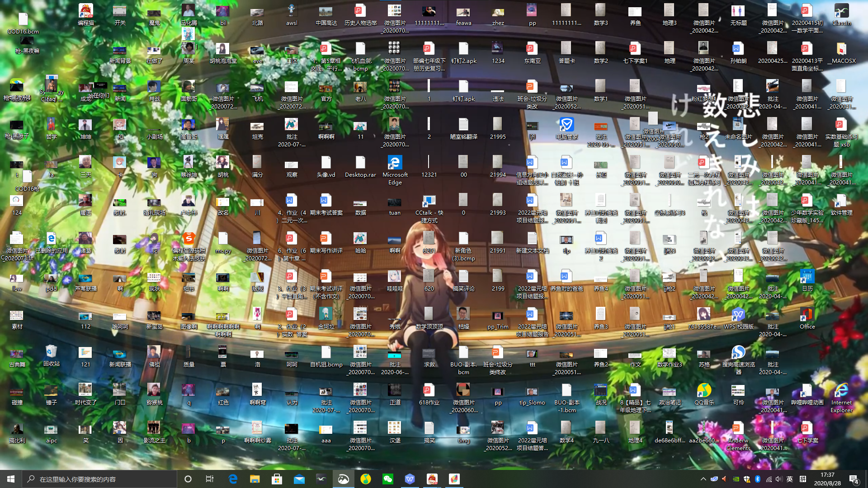This screenshot has height=488, width=868.
Task: Open Wi-Fi network settings in tray
Action: coord(769,479)
